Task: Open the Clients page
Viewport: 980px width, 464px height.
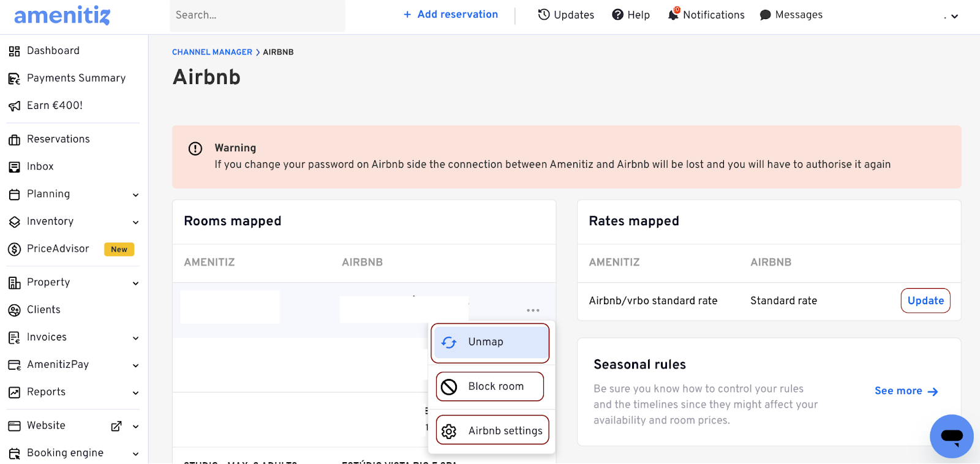Action: pos(43,310)
